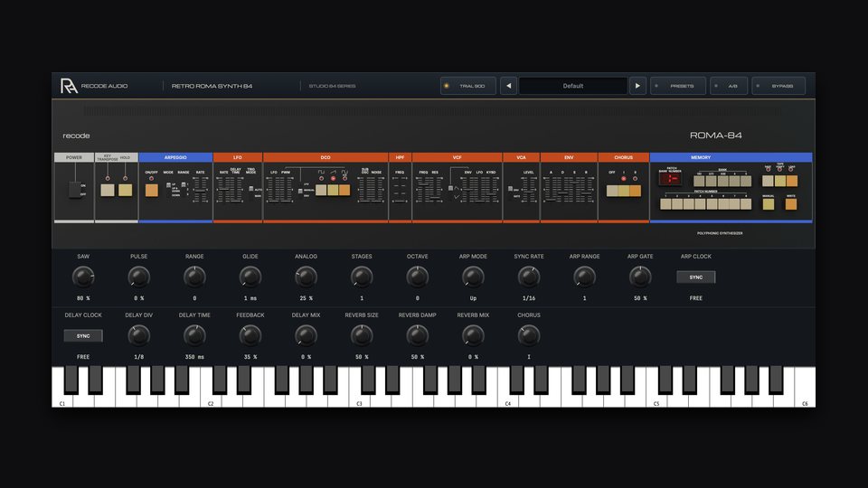
Task: Click the arpeggio RATE fader
Action: [200, 190]
